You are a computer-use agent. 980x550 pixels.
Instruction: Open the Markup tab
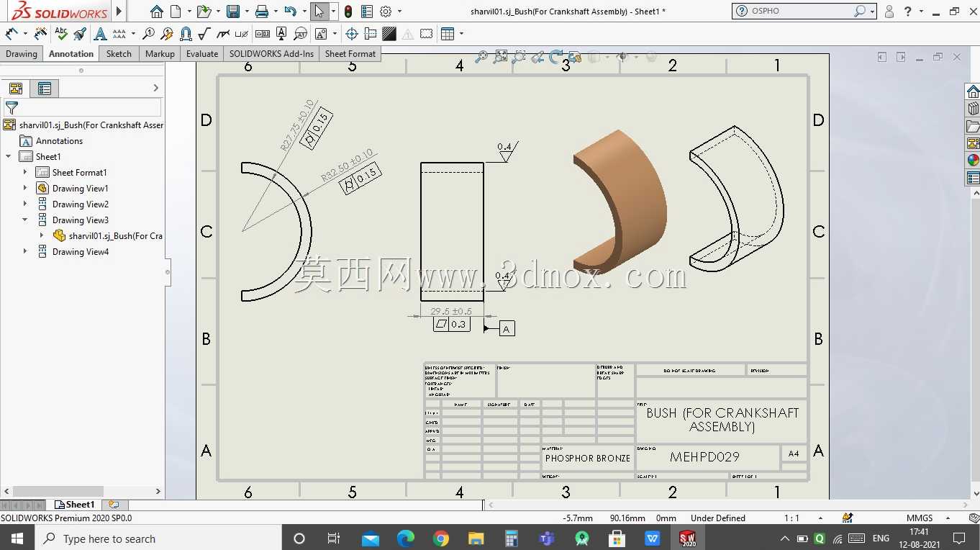[160, 54]
